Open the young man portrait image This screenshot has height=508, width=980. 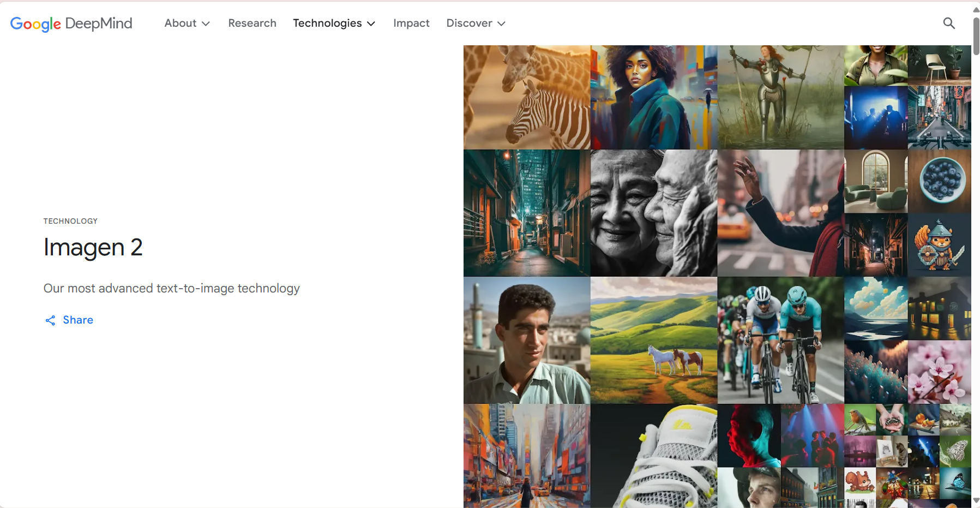point(527,340)
